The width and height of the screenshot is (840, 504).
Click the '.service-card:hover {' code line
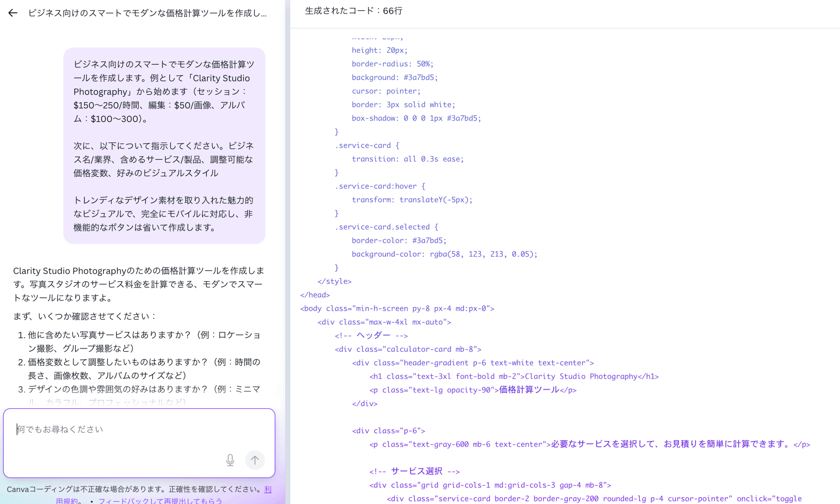(380, 186)
